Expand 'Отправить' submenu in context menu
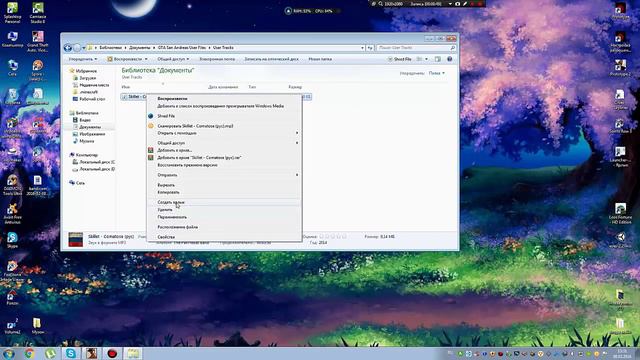 coord(225,175)
